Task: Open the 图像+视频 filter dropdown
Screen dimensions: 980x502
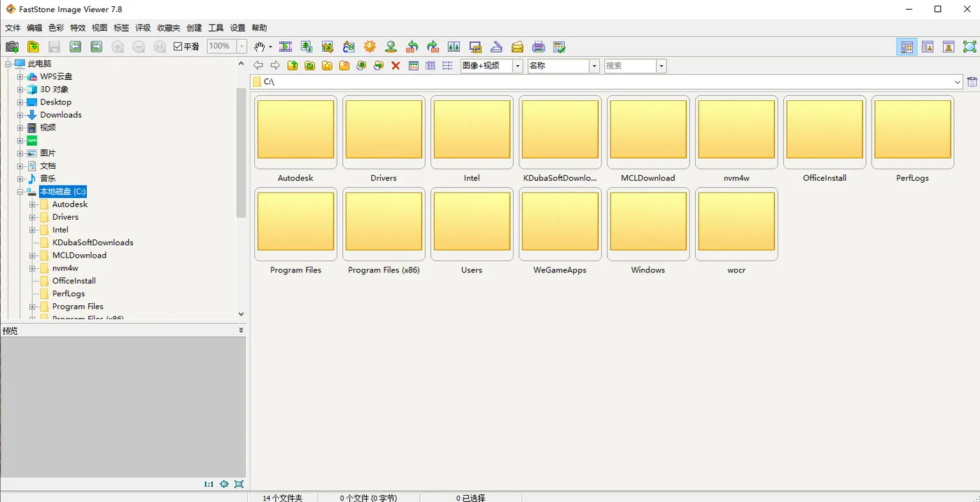Action: coord(518,66)
